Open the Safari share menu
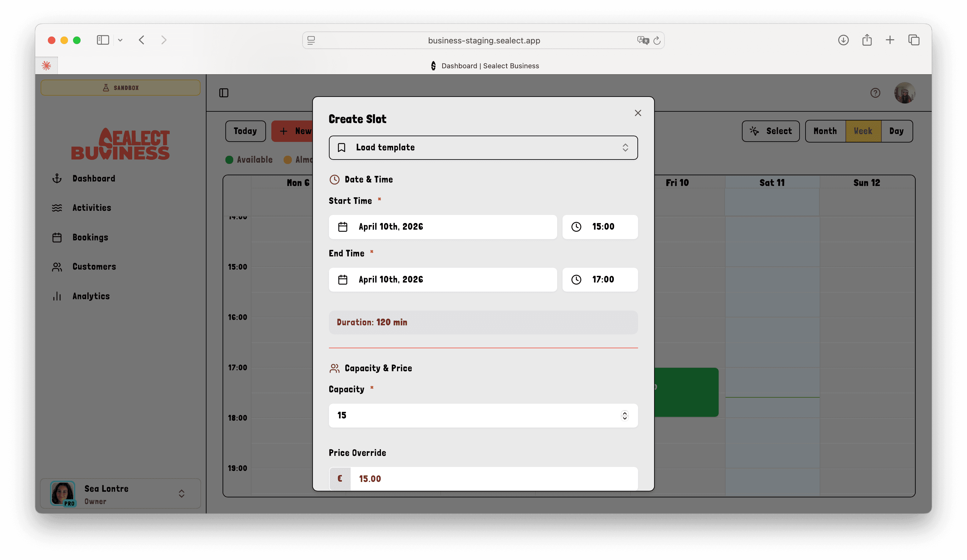Viewport: 967px width, 560px height. pyautogui.click(x=867, y=40)
